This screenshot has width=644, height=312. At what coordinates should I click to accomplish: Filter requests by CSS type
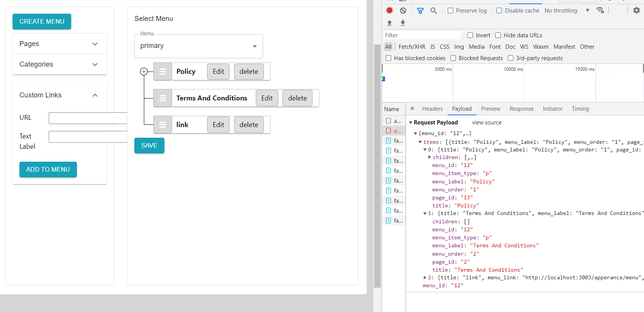tap(445, 47)
